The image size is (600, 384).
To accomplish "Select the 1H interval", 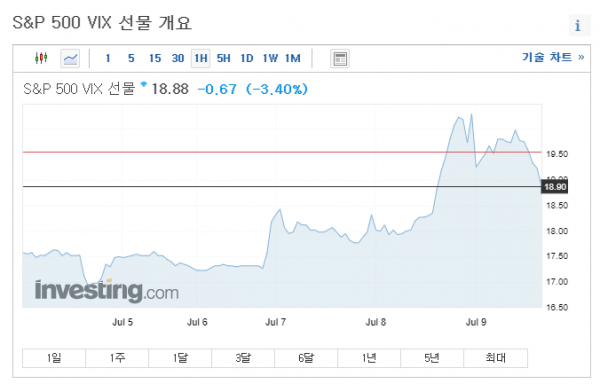I will pyautogui.click(x=201, y=59).
